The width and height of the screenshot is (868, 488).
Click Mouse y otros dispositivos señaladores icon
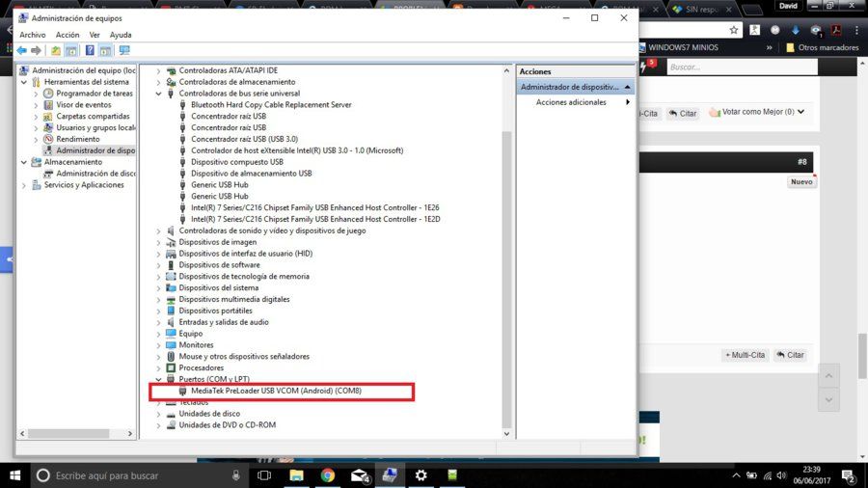pos(171,356)
